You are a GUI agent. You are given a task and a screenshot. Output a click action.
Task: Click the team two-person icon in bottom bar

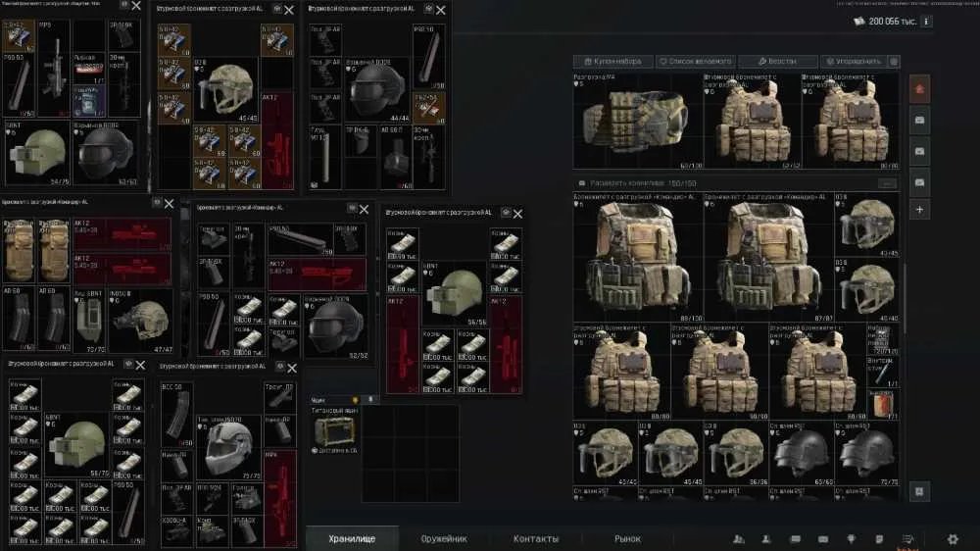(739, 539)
